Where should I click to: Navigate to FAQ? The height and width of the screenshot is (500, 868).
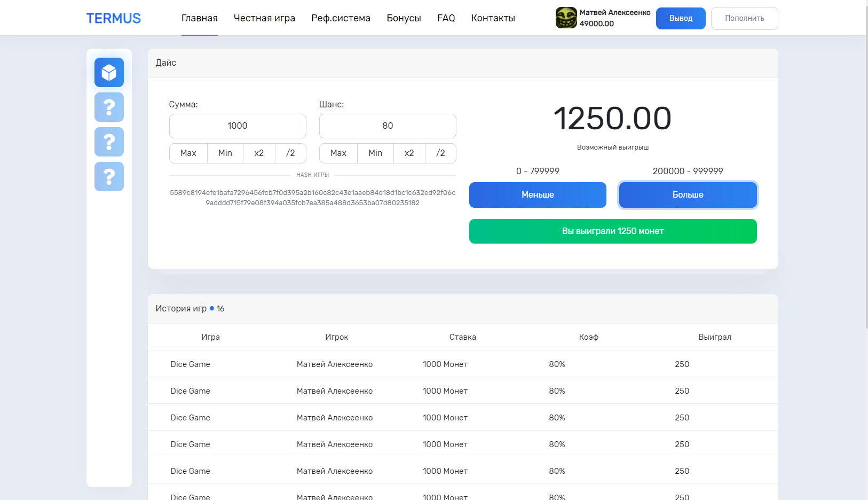pos(446,18)
